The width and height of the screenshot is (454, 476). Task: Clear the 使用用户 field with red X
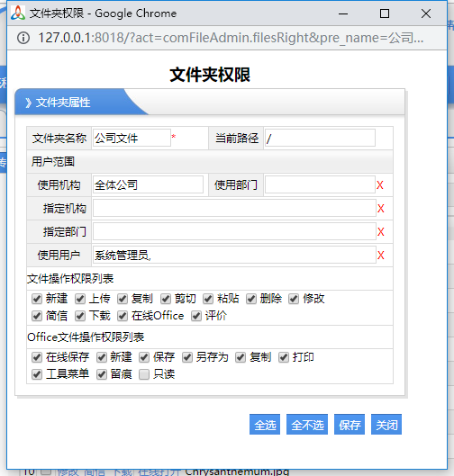[x=380, y=256]
